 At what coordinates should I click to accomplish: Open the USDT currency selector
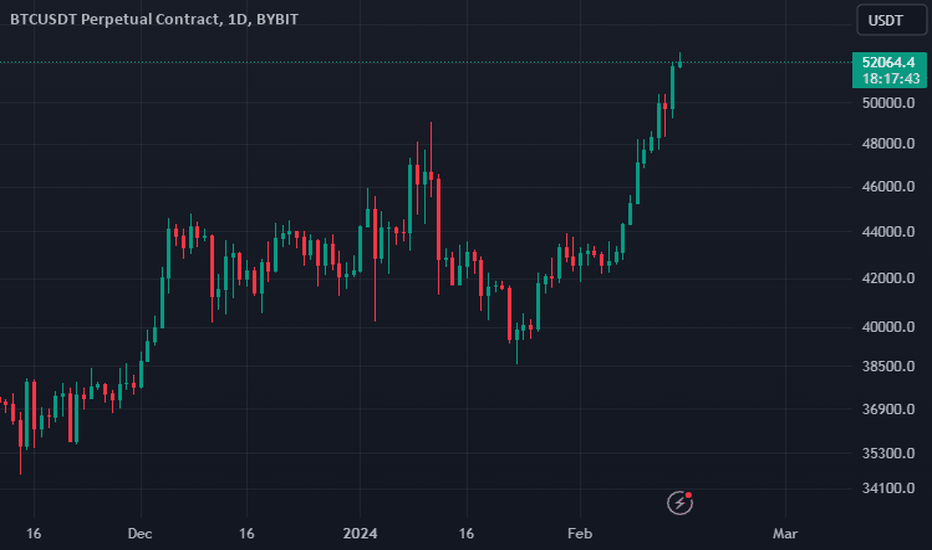click(891, 20)
